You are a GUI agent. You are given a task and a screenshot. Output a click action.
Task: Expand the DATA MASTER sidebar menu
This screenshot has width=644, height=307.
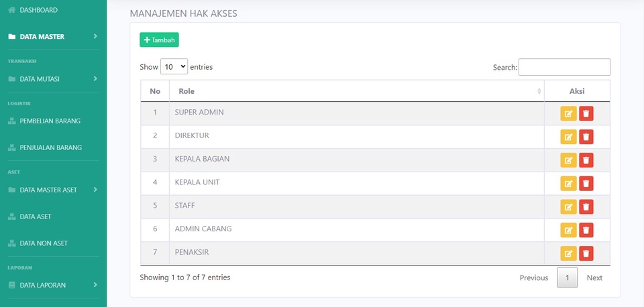tap(53, 36)
